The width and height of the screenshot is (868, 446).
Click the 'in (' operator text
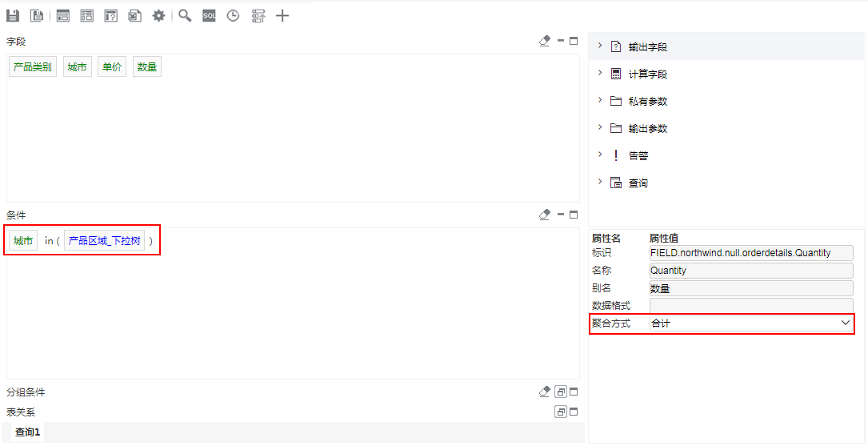(x=52, y=241)
